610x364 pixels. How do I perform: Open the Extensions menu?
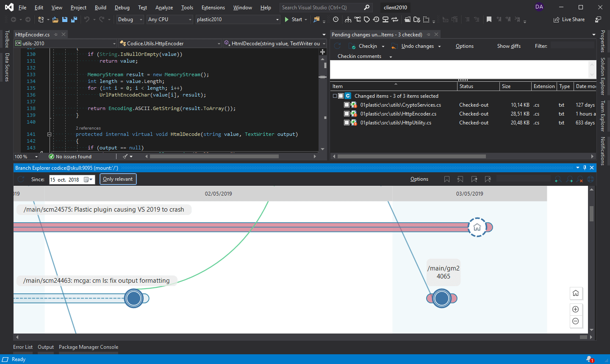(x=213, y=7)
